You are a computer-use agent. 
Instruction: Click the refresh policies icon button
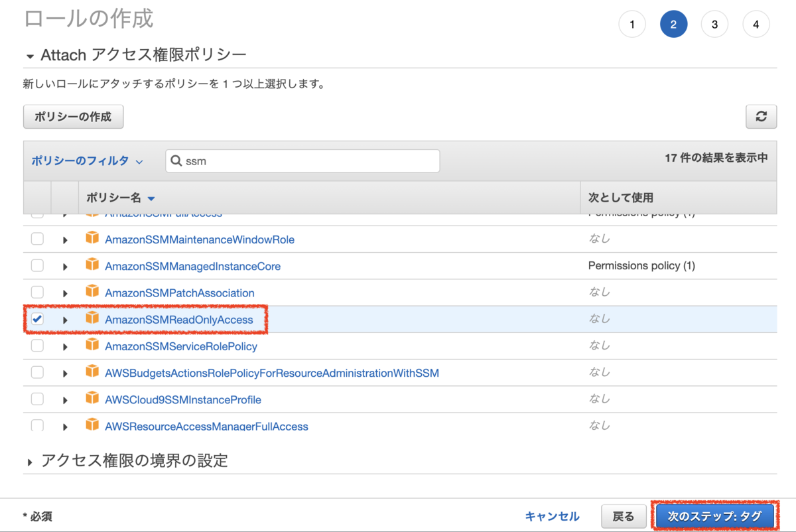point(761,116)
